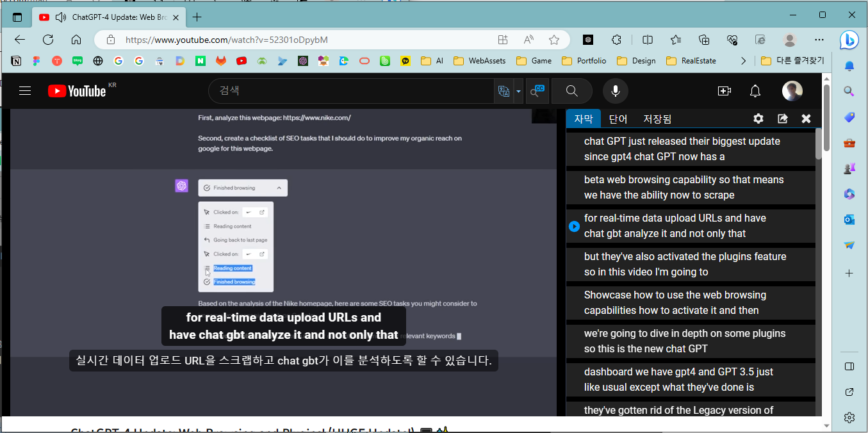Open Edge Settings and more menu
The image size is (868, 433).
[819, 40]
